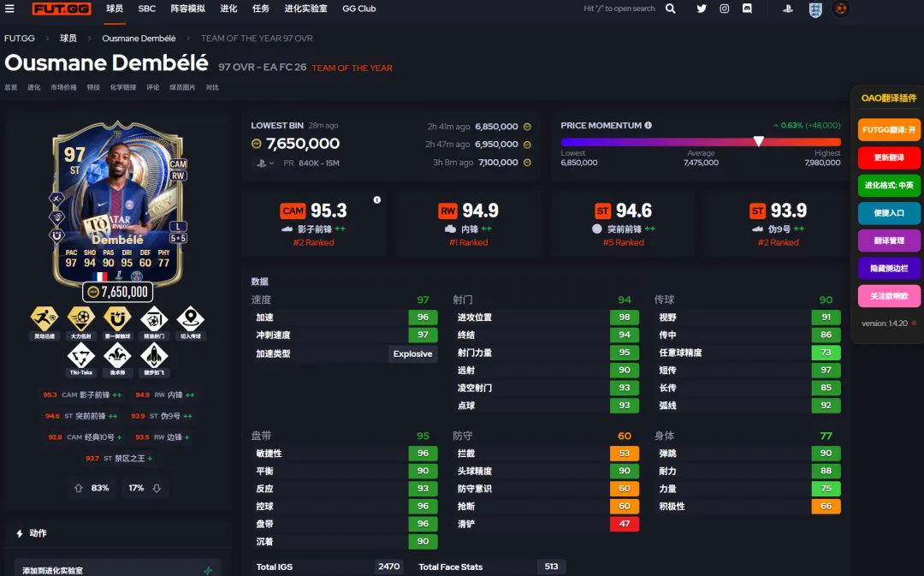Expand the platform dropdown under Lowest BIN

266,163
